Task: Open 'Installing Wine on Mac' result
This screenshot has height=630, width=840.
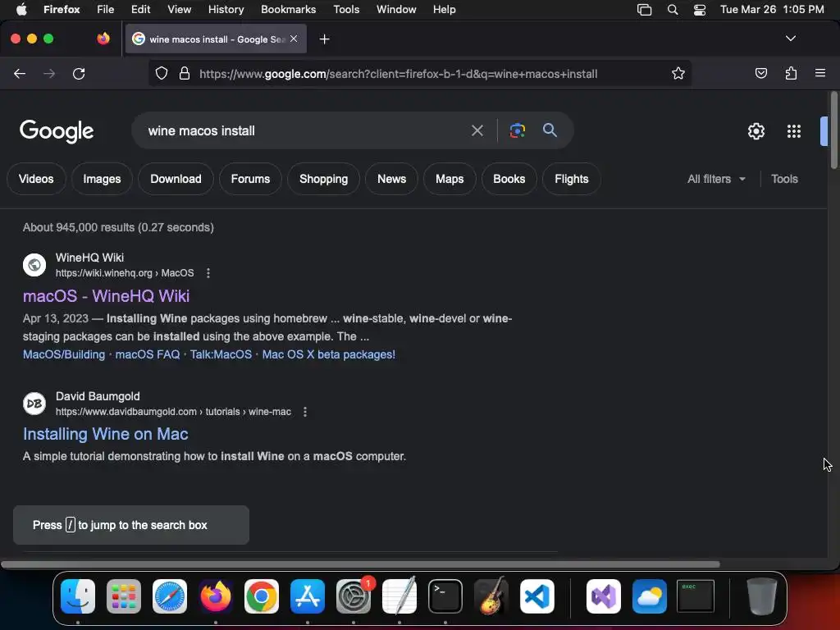Action: pyautogui.click(x=106, y=434)
